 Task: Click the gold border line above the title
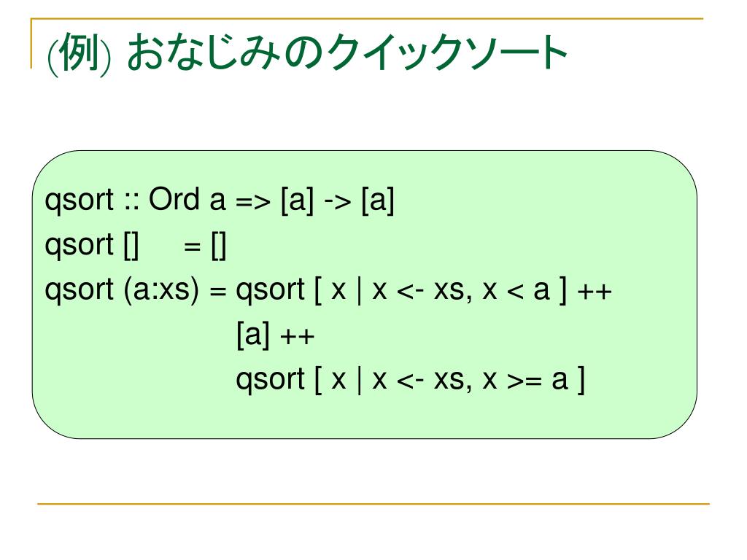(367, 18)
